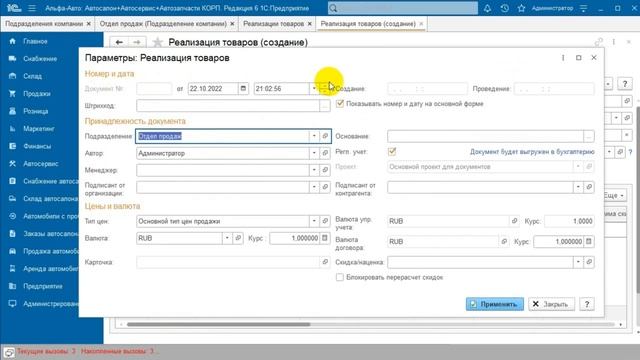Open Финансы section in sidebar
640x360 pixels.
tap(37, 146)
